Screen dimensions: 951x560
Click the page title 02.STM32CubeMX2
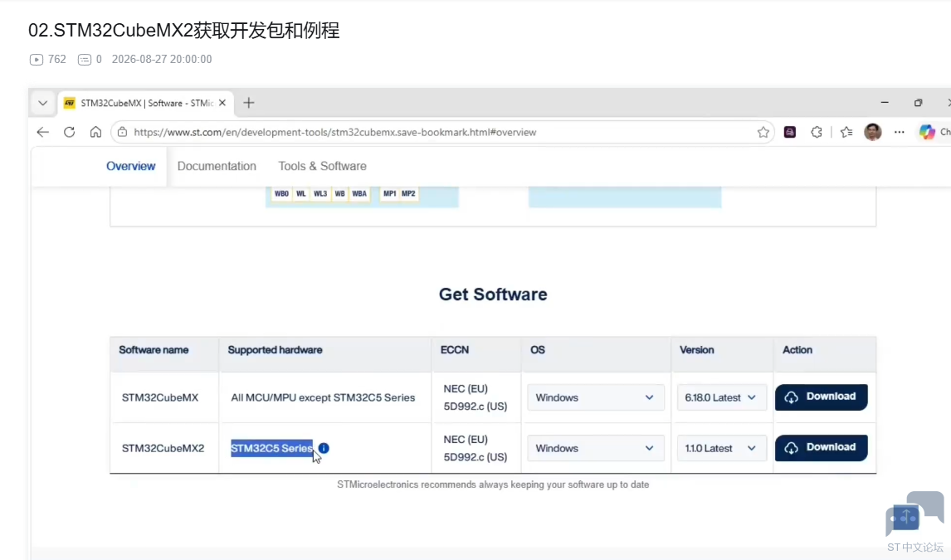(x=183, y=31)
